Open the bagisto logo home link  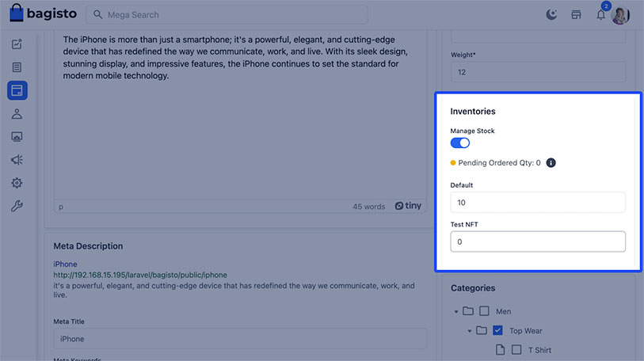point(43,13)
